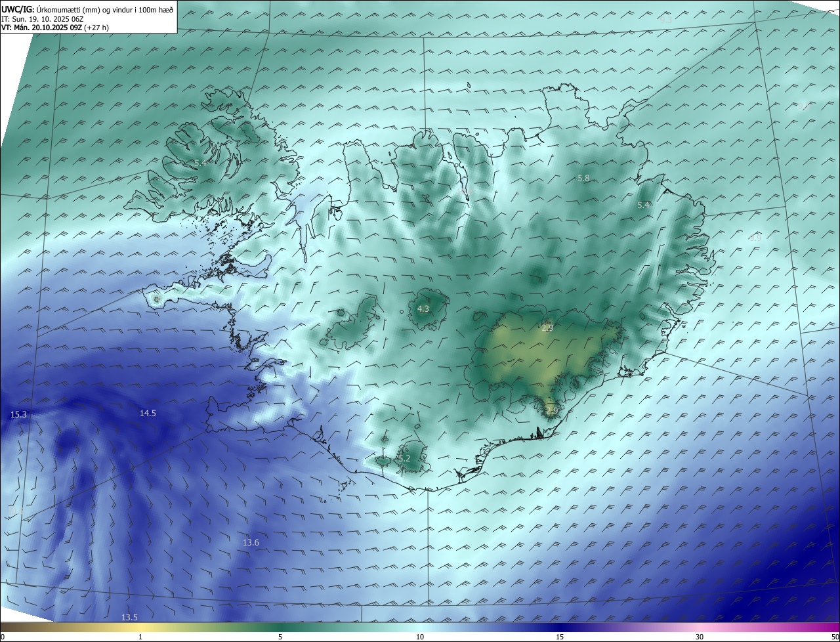840x642 pixels.
Task: Select the '13.6' value label
Action: [x=251, y=542]
